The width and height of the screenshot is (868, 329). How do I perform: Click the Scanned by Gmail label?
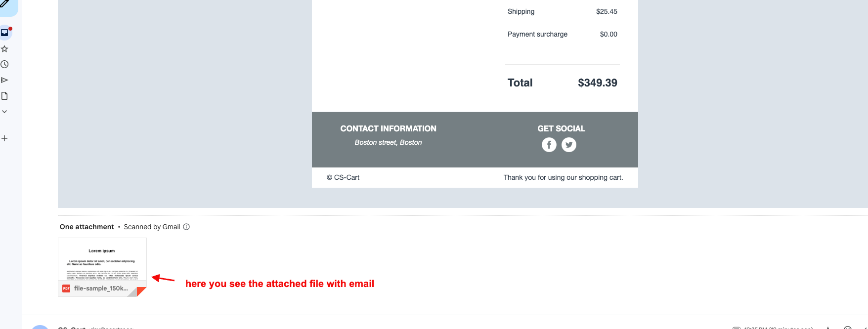(152, 227)
